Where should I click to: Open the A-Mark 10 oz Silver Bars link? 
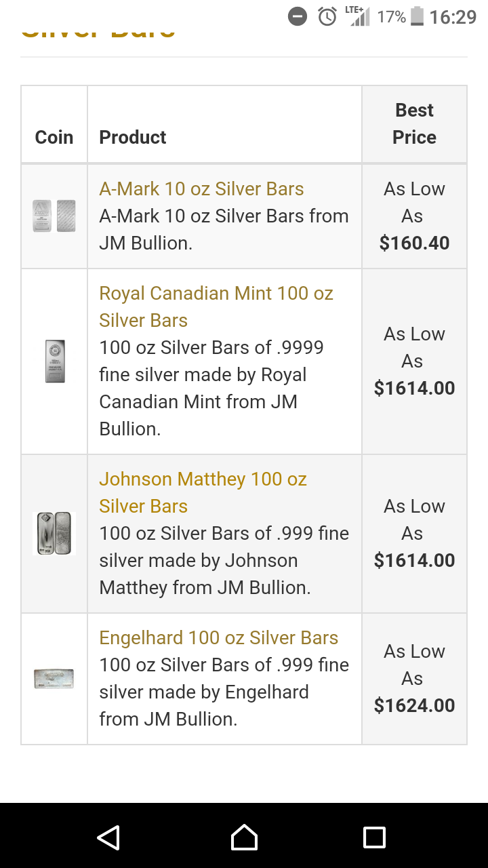pos(201,189)
